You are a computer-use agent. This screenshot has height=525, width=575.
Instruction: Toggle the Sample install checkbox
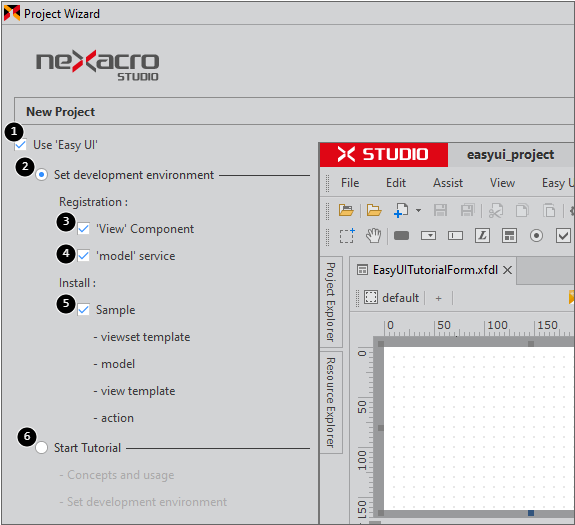[84, 310]
